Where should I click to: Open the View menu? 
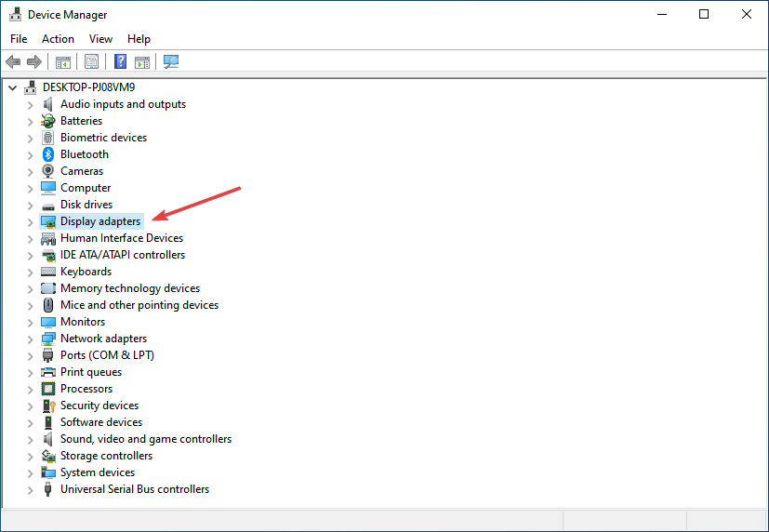[x=100, y=39]
